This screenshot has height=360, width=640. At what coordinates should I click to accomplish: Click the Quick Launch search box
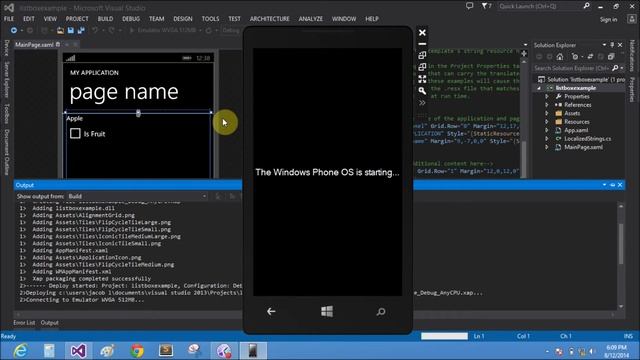544,6
